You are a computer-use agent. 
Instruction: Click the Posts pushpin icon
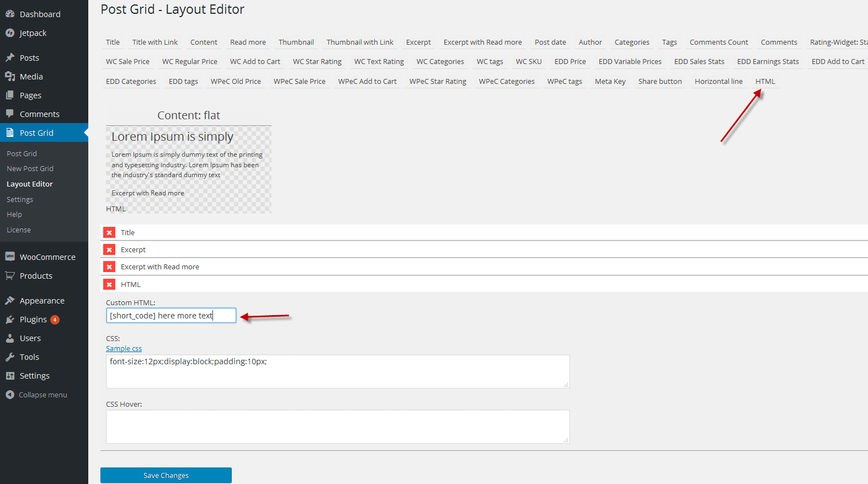pos(10,57)
